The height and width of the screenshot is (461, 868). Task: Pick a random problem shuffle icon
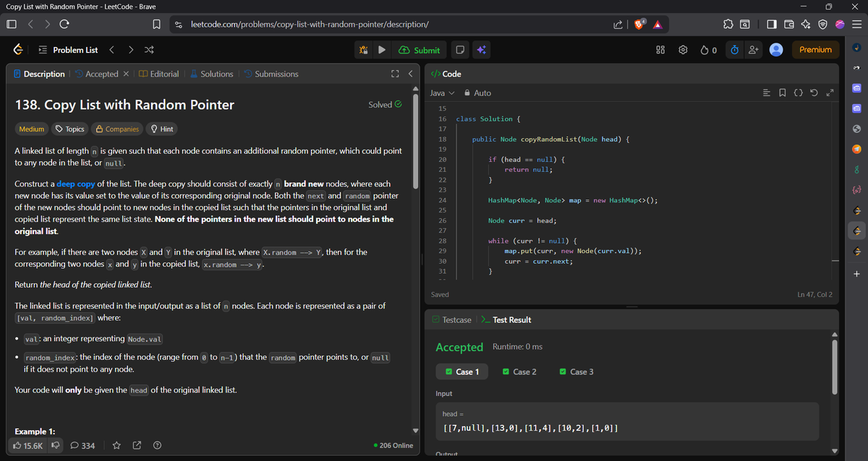[x=148, y=50]
